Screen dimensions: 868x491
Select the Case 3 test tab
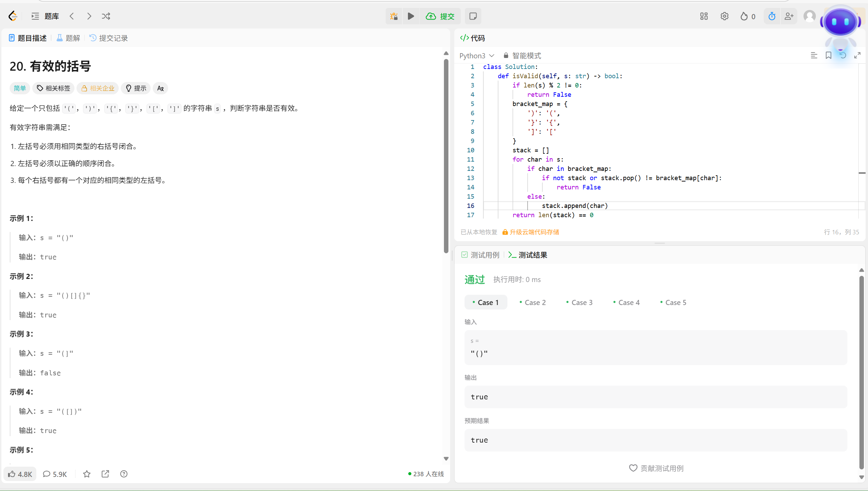pos(579,302)
